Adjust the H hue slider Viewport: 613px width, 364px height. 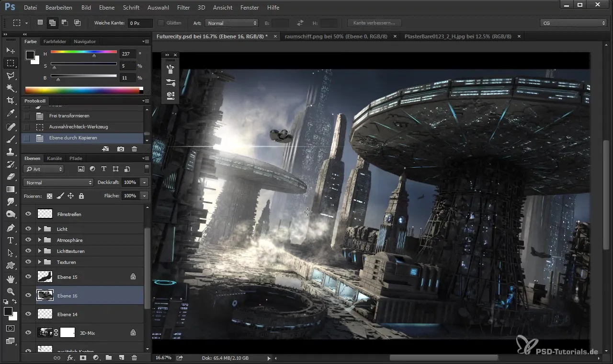94,56
